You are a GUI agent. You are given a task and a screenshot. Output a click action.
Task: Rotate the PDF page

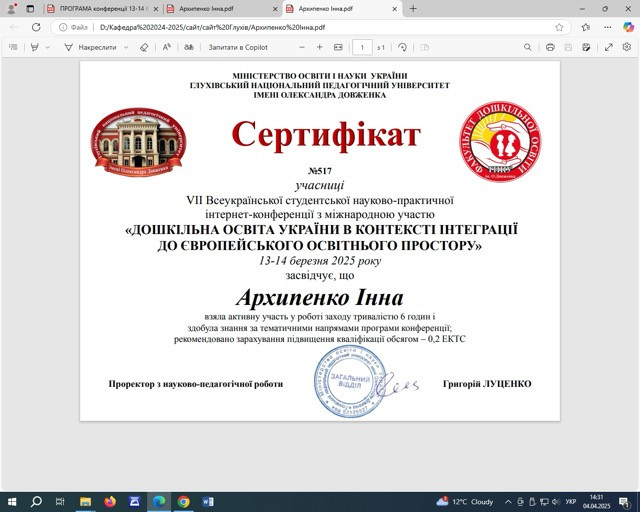pos(402,47)
